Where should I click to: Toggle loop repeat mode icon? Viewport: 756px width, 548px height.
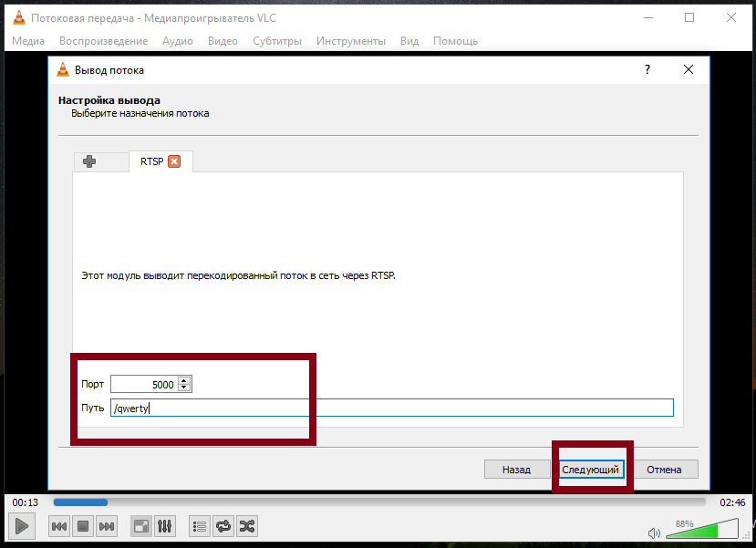coord(223,526)
